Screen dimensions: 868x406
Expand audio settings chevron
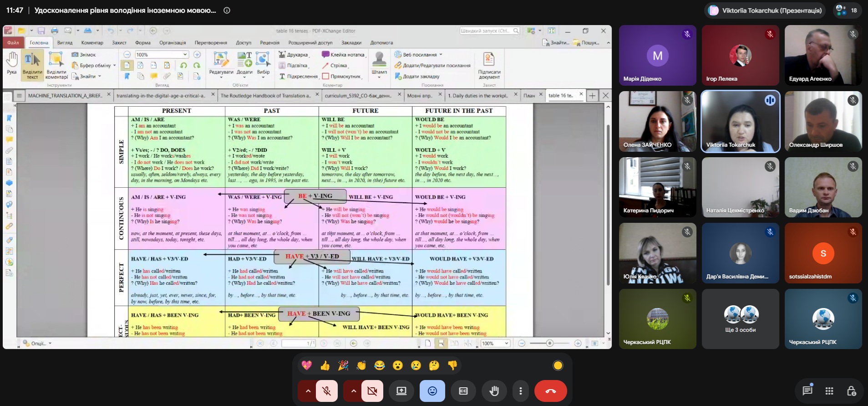tap(308, 391)
